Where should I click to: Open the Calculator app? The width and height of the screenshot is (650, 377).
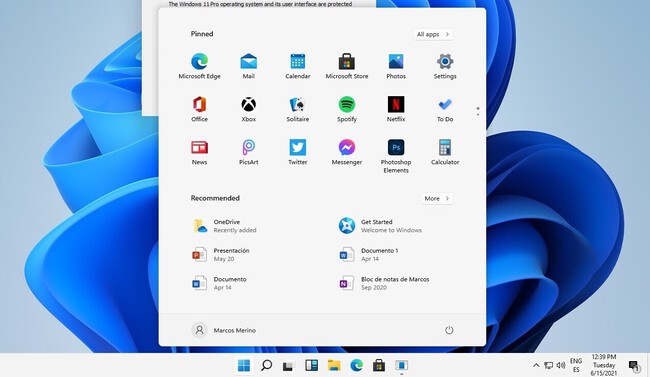pyautogui.click(x=445, y=152)
